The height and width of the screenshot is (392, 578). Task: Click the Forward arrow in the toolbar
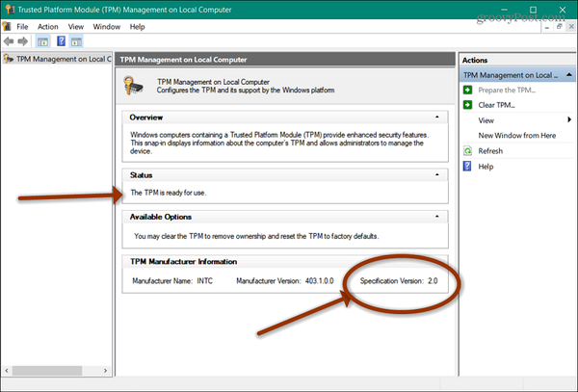[x=23, y=42]
